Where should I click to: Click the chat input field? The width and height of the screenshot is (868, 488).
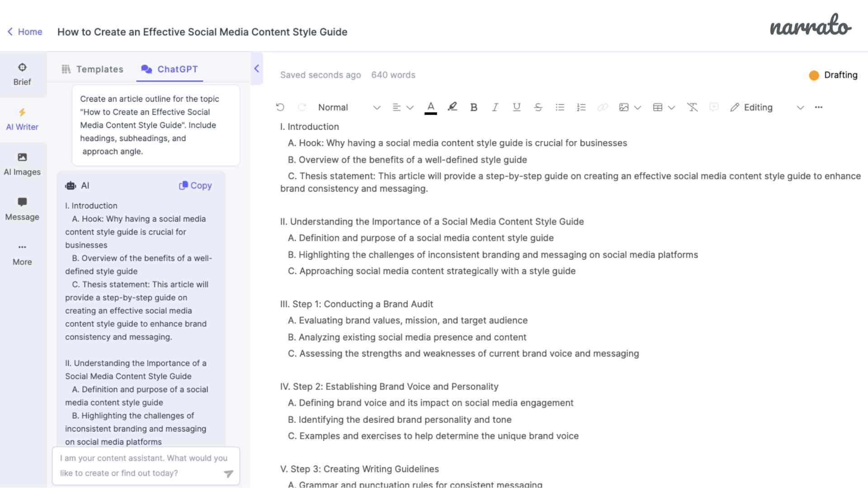(146, 465)
